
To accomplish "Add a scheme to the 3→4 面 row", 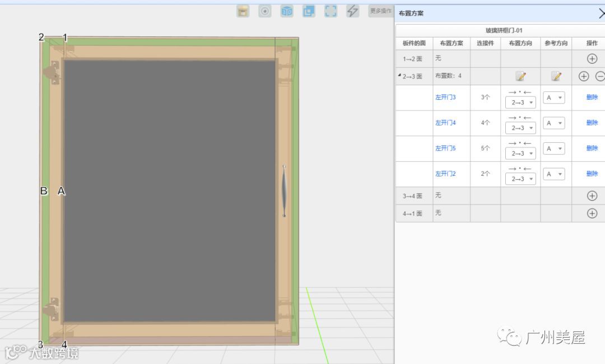I will (592, 196).
